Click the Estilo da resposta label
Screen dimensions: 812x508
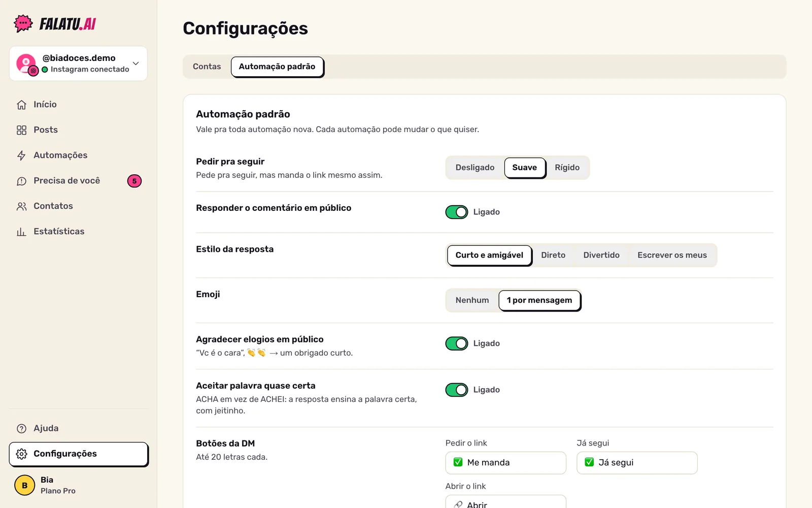coord(235,249)
